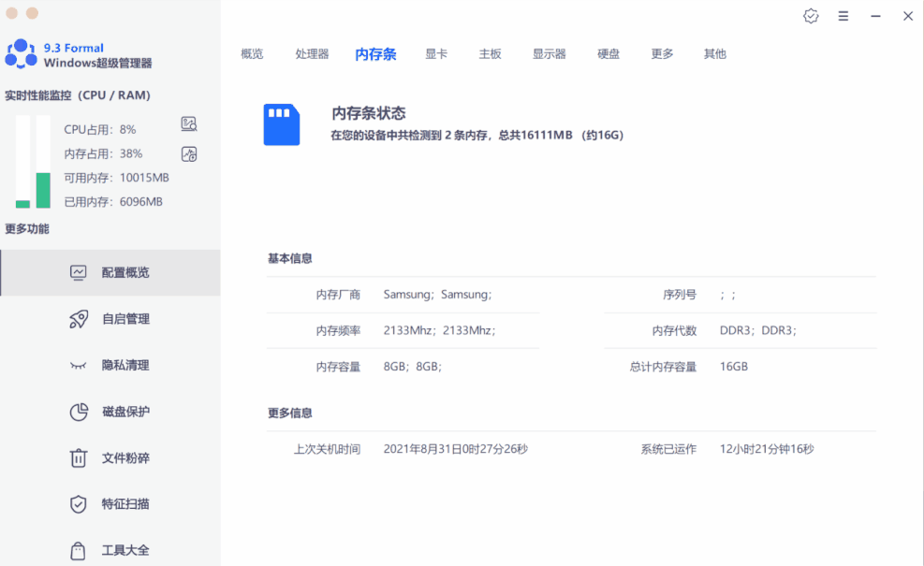The width and height of the screenshot is (924, 566).
Task: Click the 基本信息 section heading
Action: pos(290,258)
